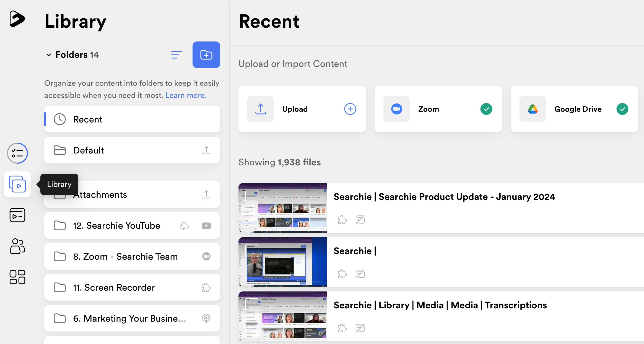Click the sort folders lines icon
The width and height of the screenshot is (644, 344).
176,55
